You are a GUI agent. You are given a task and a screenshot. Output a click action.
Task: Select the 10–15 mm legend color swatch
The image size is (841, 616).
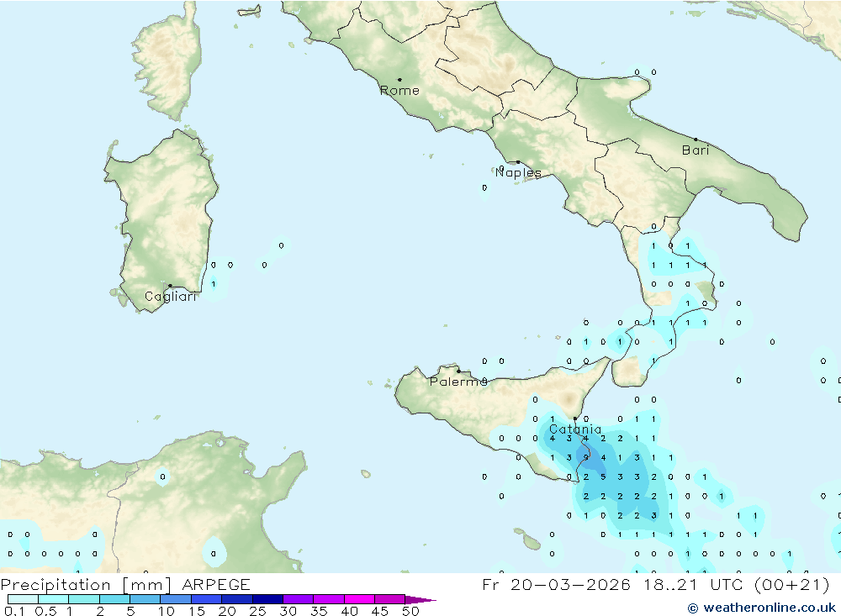176,599
